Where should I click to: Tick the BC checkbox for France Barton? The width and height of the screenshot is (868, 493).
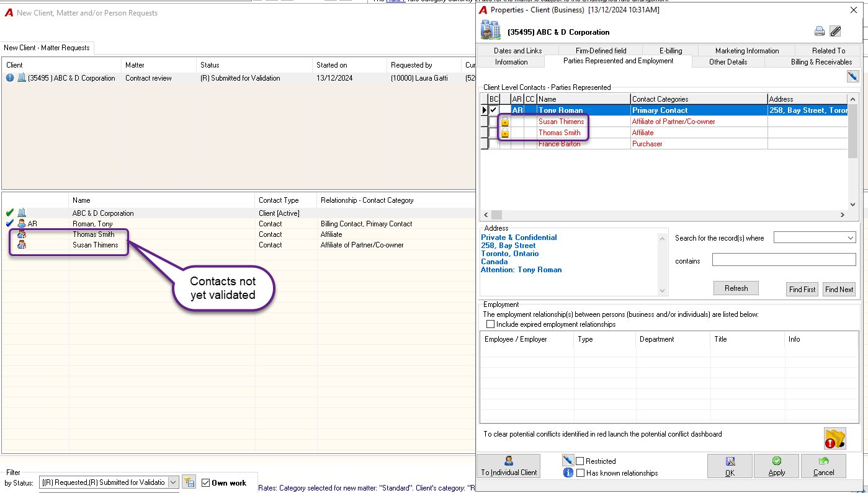point(493,144)
